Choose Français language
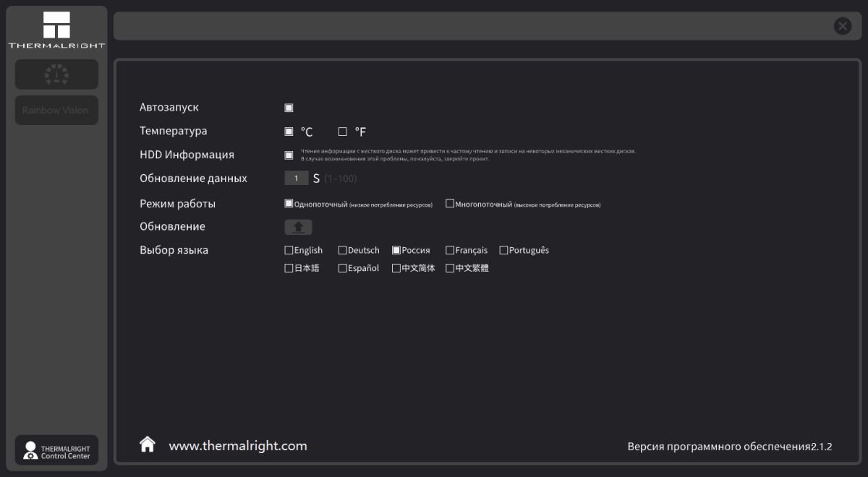868x477 pixels. [450, 250]
